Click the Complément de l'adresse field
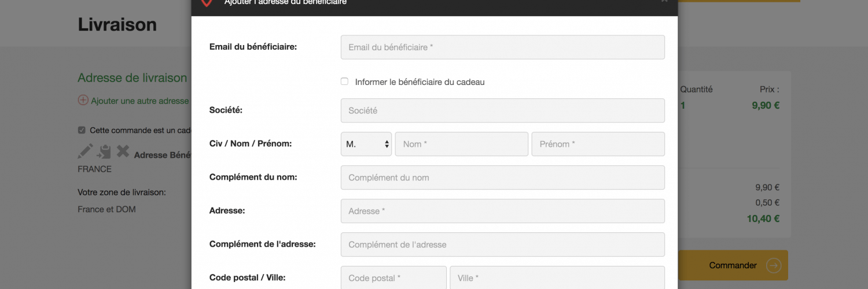This screenshot has height=289, width=868. [x=502, y=244]
